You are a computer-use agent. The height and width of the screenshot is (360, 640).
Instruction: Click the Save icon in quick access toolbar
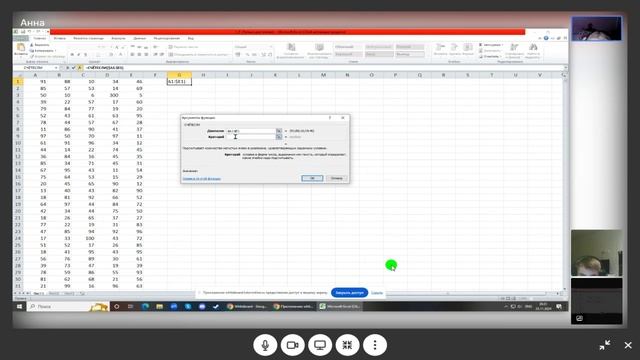[23, 32]
